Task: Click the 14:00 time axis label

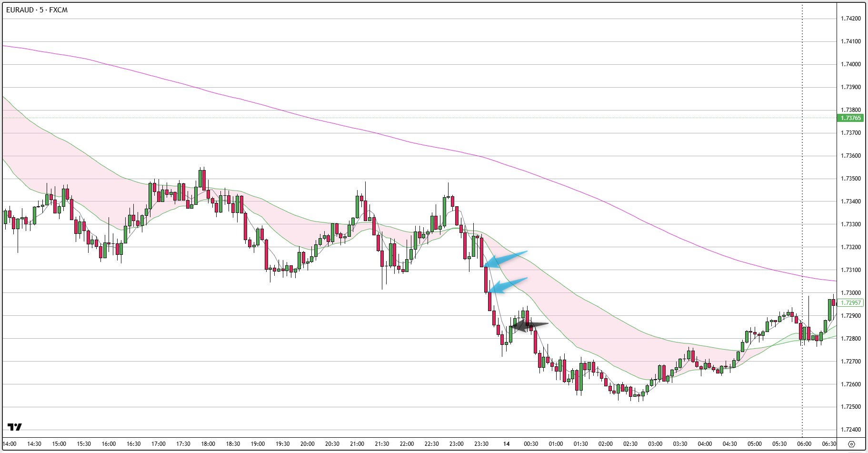Action: (x=10, y=444)
